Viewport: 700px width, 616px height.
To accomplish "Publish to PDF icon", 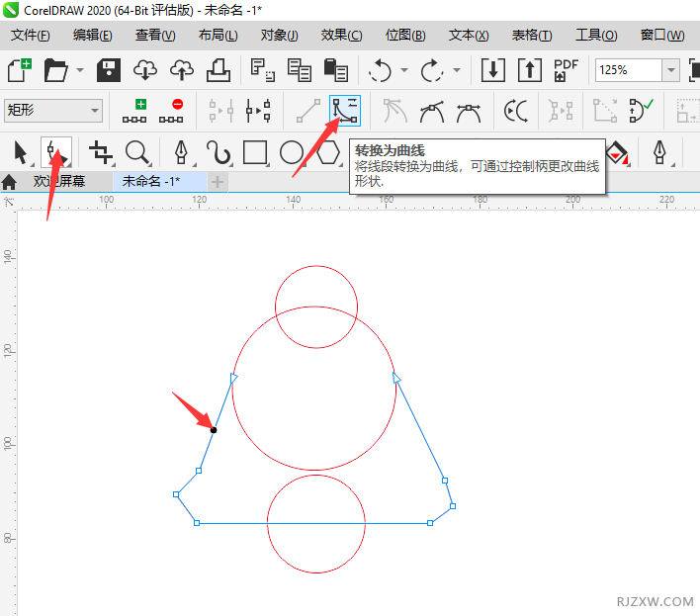I will [567, 70].
